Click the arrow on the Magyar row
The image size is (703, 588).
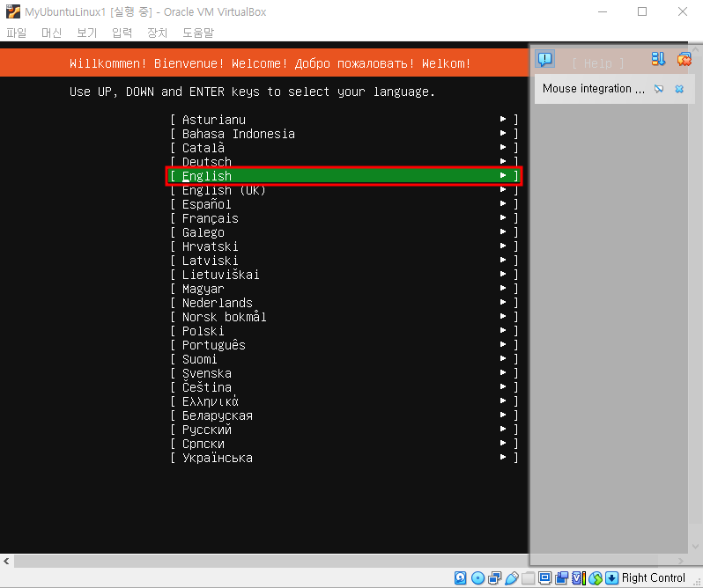click(503, 289)
